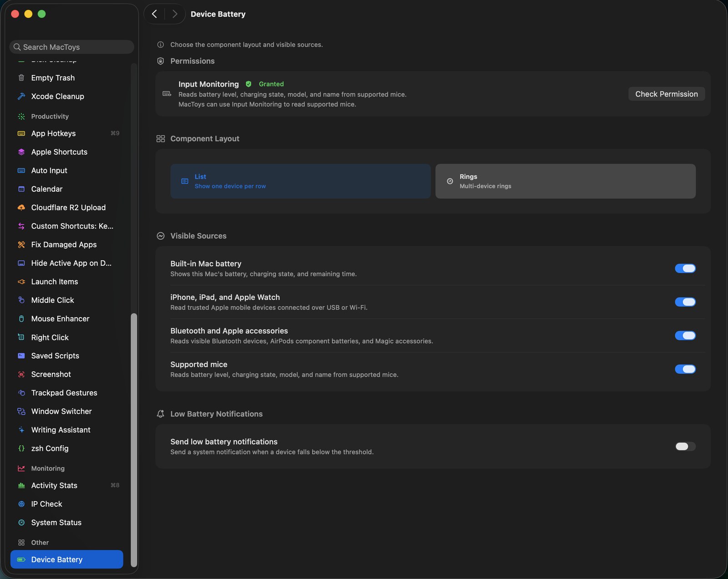Click the Launch Items icon
This screenshot has width=728, height=579.
coord(21,282)
